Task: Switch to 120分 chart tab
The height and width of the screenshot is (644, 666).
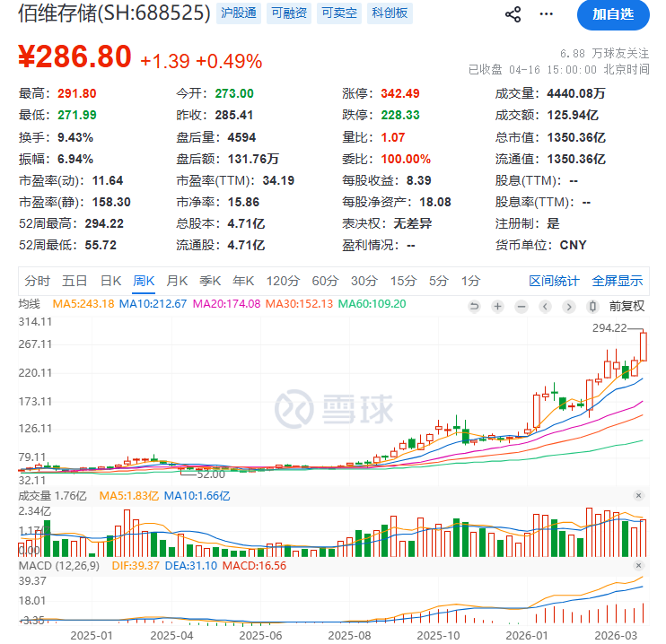Action: click(283, 281)
